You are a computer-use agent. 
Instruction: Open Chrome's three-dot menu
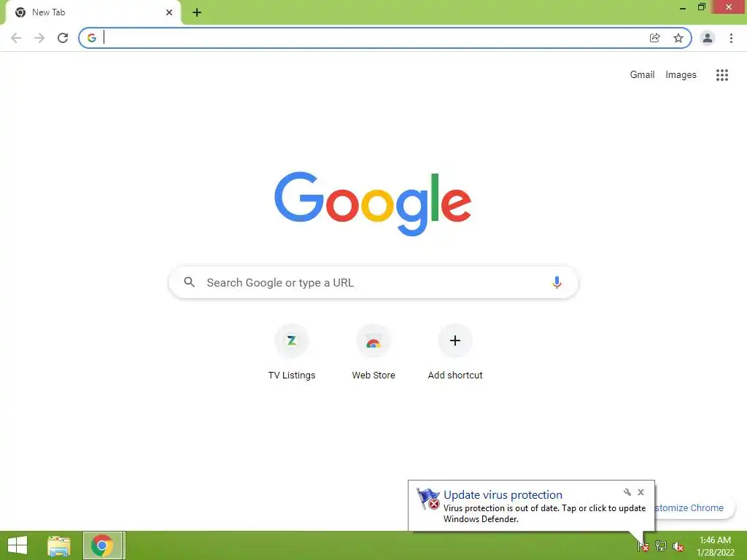point(731,38)
